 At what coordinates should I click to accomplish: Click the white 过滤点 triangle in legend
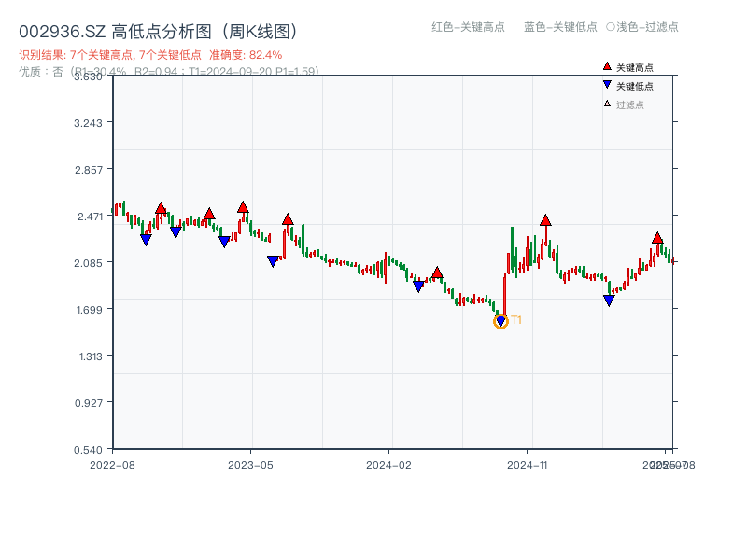[607, 104]
